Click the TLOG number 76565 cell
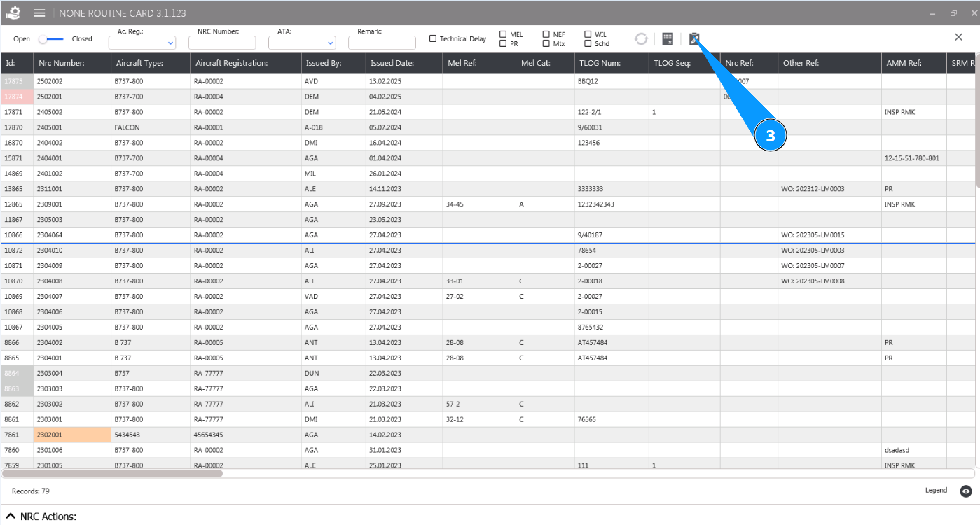Viewport: 980px width, 525px height. 612,420
